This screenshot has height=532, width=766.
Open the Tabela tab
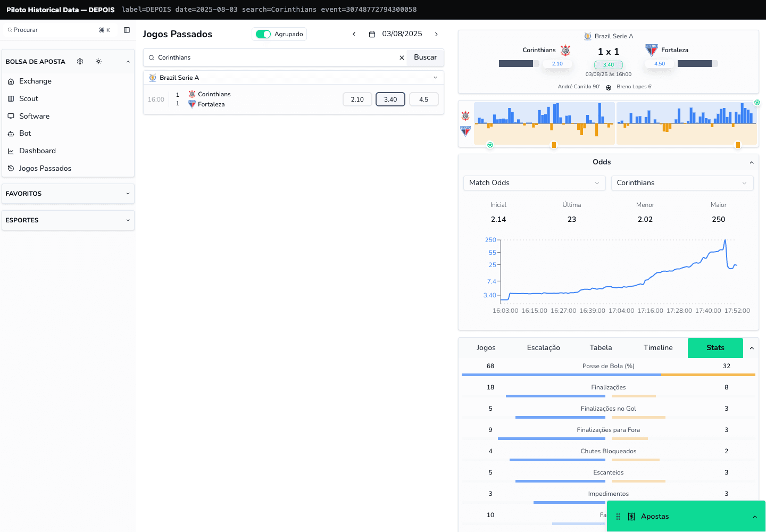[601, 348]
